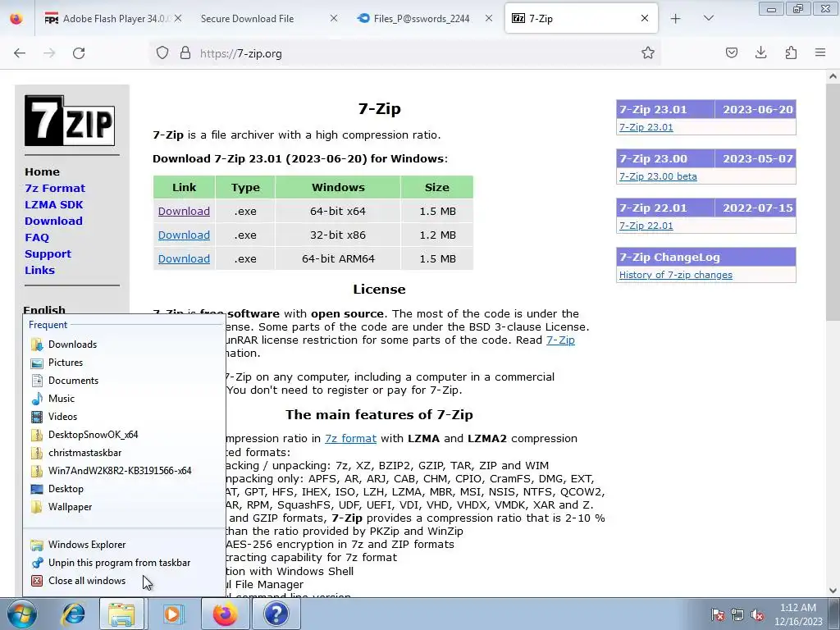Select Unpin this program from taskbar
This screenshot has height=630, width=840.
coord(125,563)
